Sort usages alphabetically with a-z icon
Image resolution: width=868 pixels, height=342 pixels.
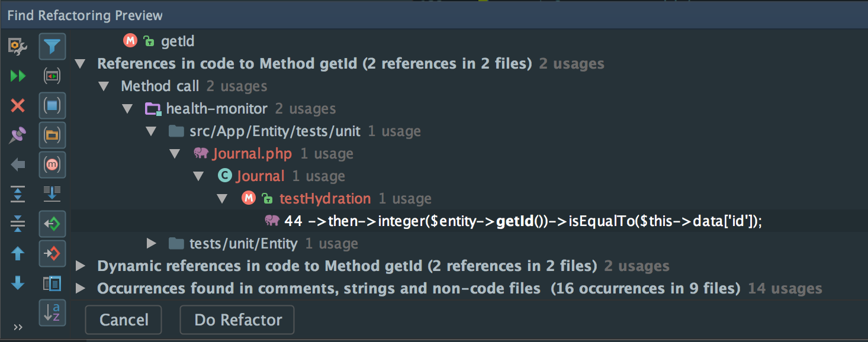point(52,312)
